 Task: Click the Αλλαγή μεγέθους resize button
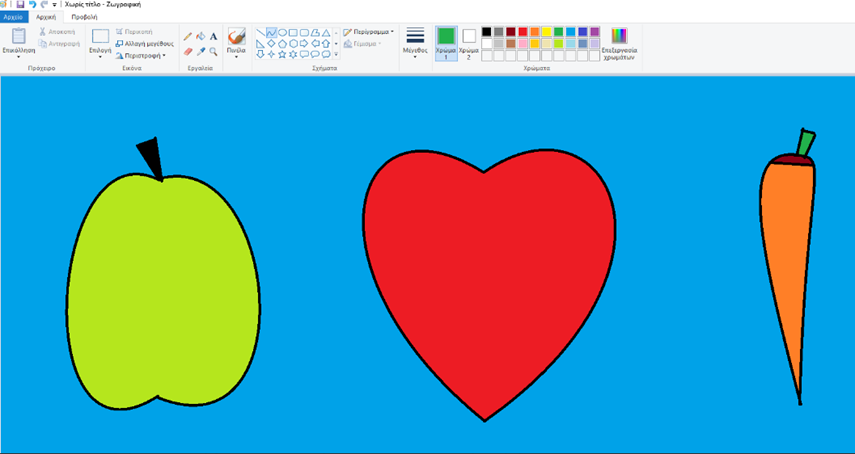click(x=145, y=44)
